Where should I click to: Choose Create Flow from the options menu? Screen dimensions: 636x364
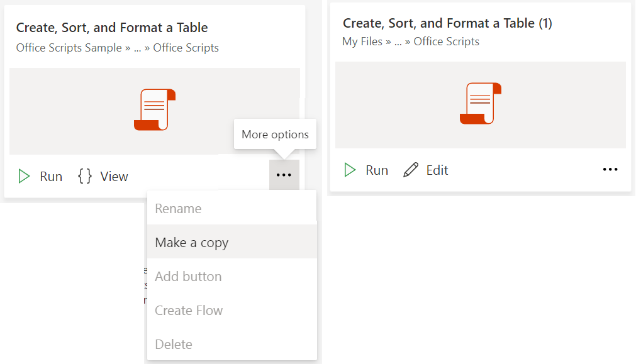(x=189, y=311)
